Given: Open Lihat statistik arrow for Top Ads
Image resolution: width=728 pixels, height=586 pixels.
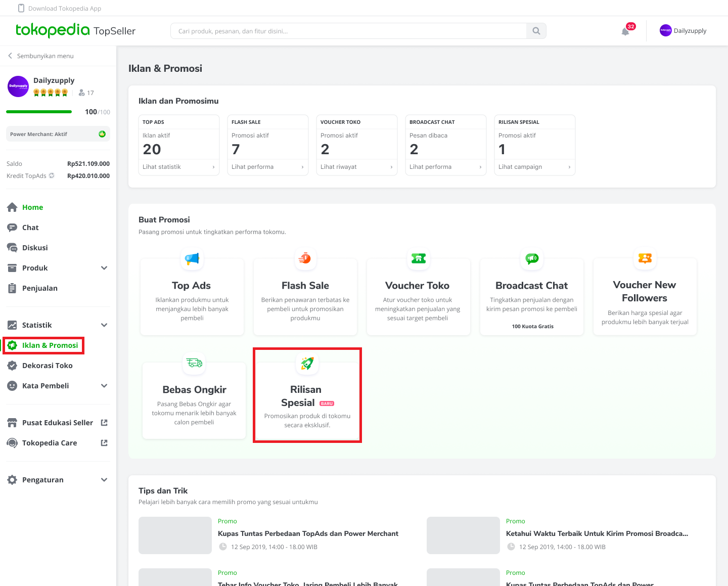Looking at the screenshot, I should [213, 167].
